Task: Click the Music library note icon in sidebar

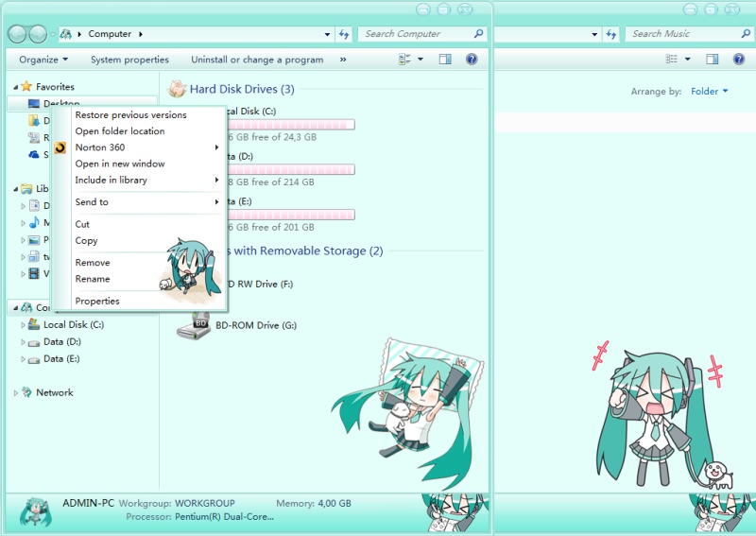Action: [x=34, y=222]
